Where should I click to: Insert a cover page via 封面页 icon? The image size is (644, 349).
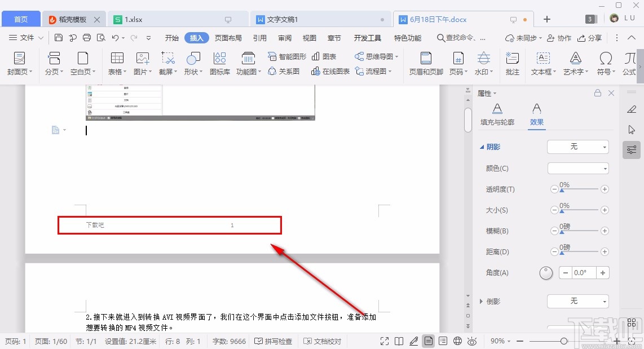click(20, 62)
